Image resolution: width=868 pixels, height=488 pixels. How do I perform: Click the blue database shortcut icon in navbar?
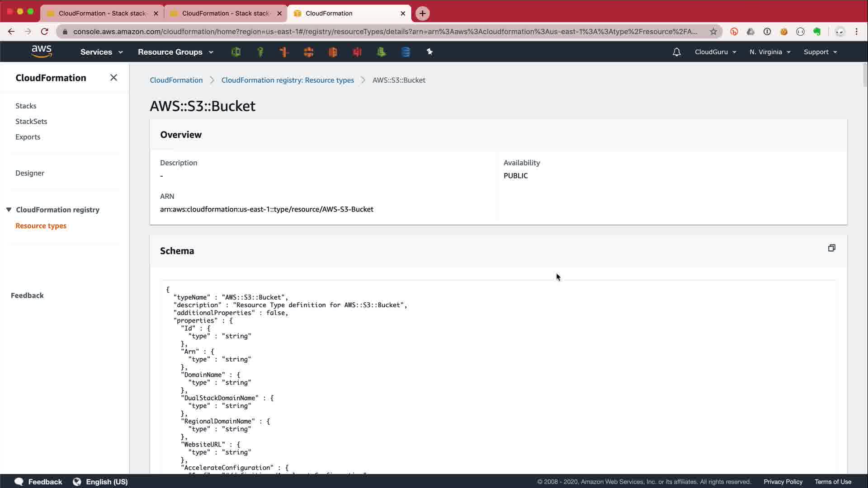(x=406, y=52)
